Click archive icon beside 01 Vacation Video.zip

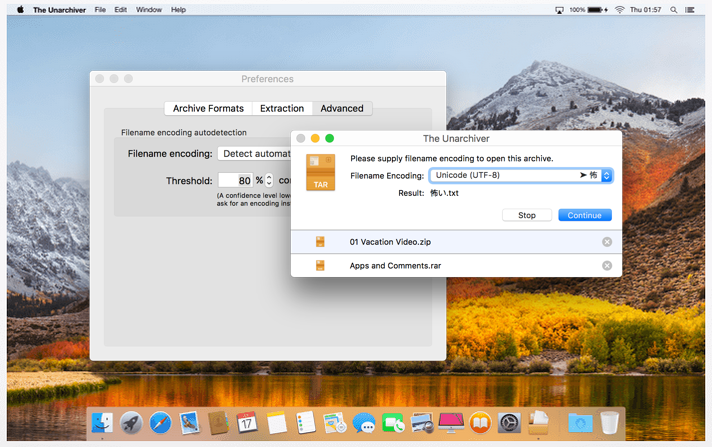click(320, 242)
